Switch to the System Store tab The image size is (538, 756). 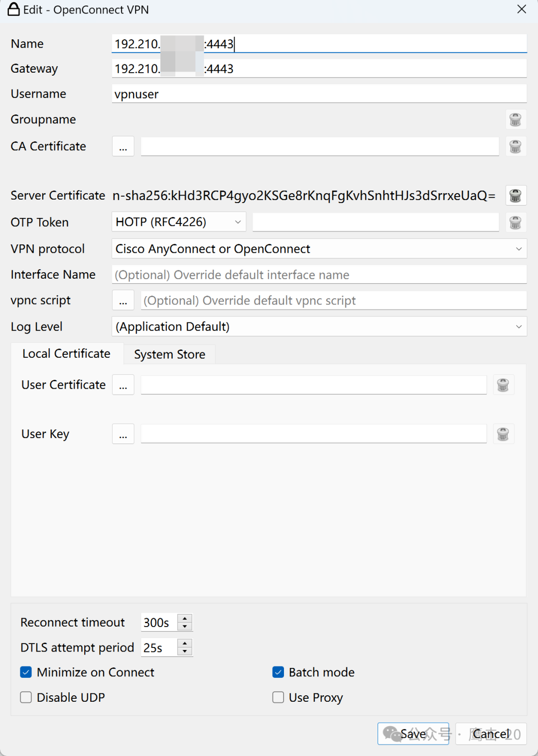169,354
